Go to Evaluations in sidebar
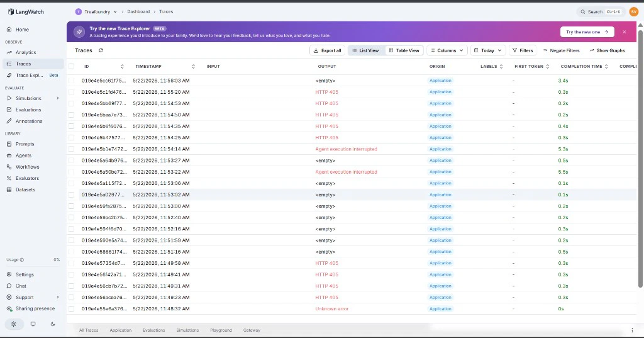Viewport: 644px width, 338px height. pyautogui.click(x=28, y=110)
